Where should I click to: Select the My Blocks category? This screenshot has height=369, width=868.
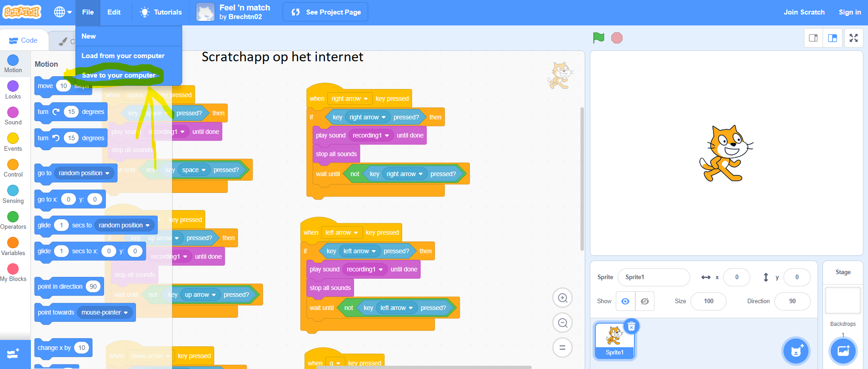[x=13, y=272]
